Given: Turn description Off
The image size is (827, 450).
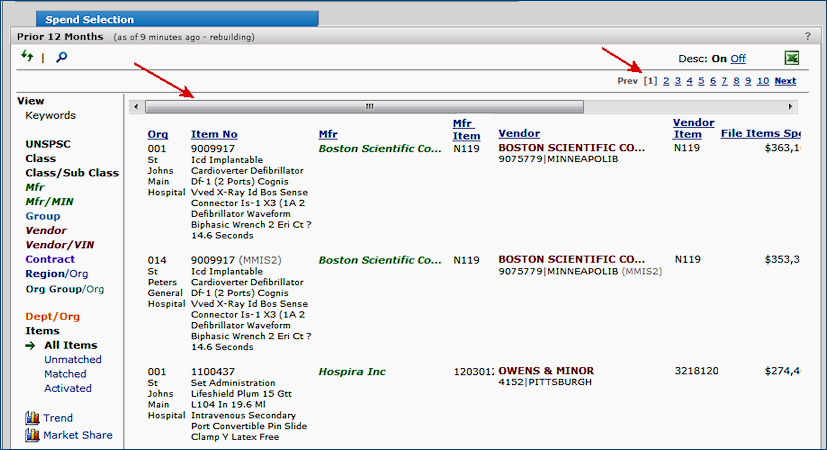Looking at the screenshot, I should coord(738,59).
